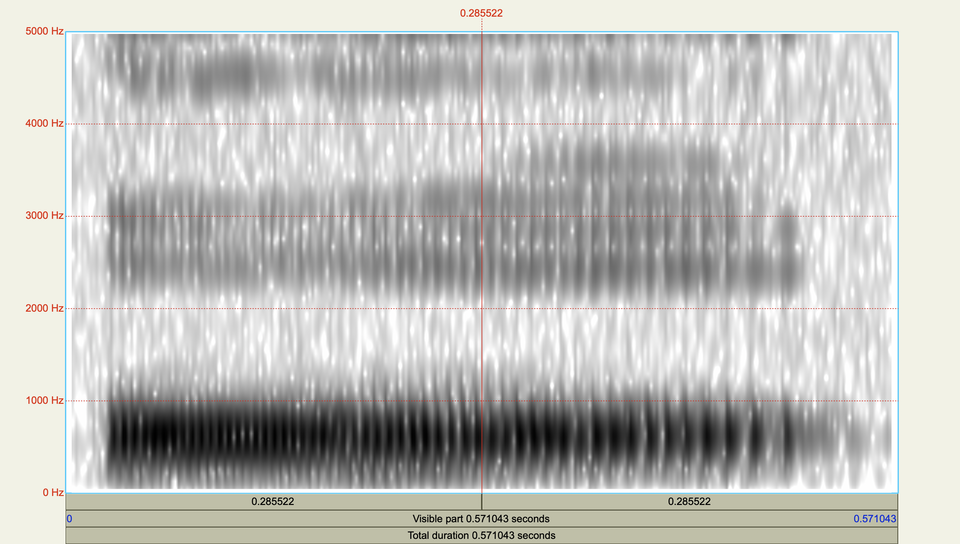960x544 pixels.
Task: Click the start time 0 at bottom left
Action: pyautogui.click(x=69, y=519)
